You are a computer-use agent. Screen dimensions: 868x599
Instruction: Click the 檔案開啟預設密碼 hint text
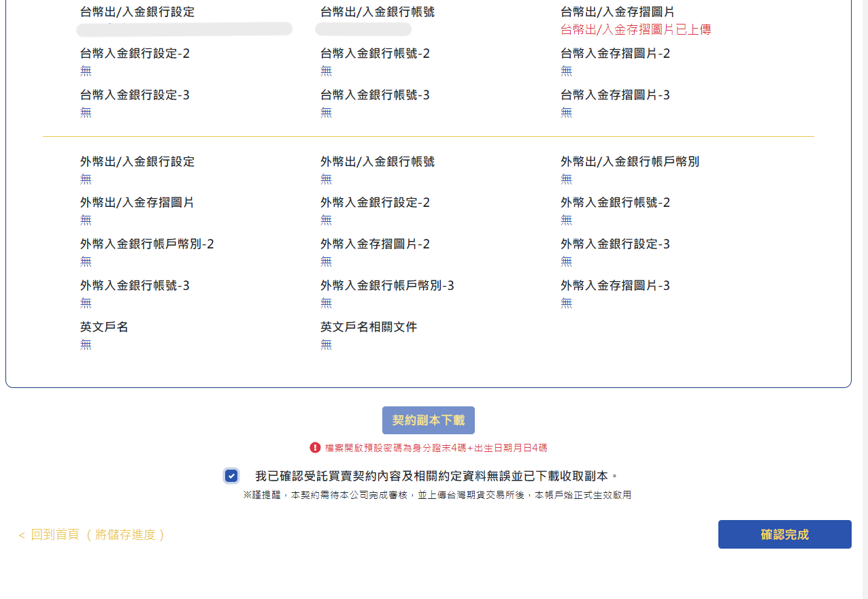click(436, 448)
